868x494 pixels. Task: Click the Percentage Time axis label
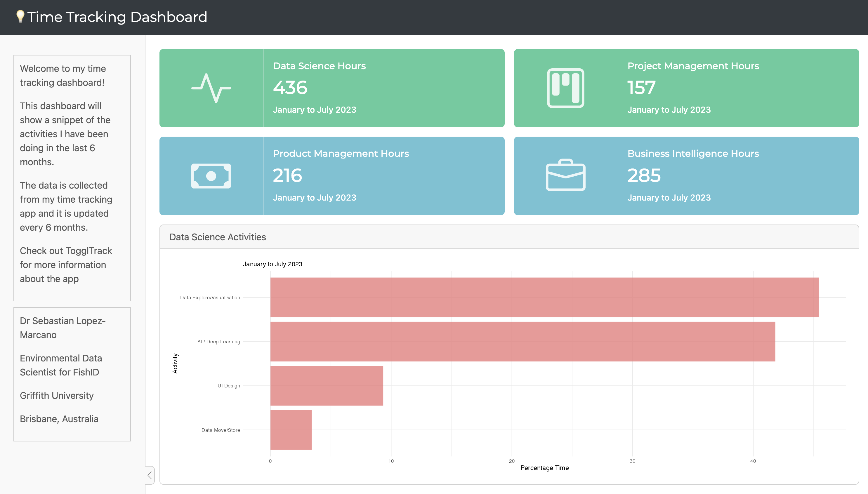point(544,468)
